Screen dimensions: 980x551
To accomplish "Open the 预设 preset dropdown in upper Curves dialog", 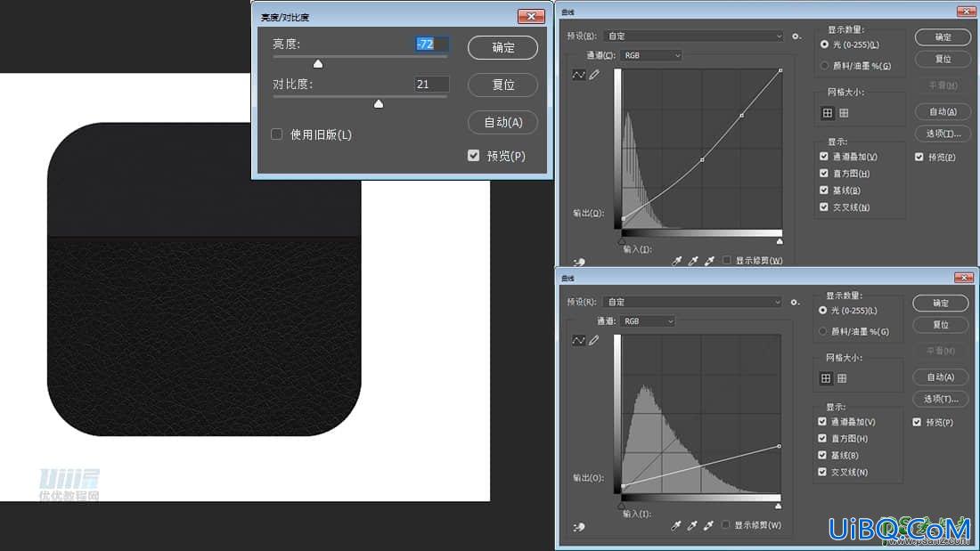I will [x=694, y=36].
